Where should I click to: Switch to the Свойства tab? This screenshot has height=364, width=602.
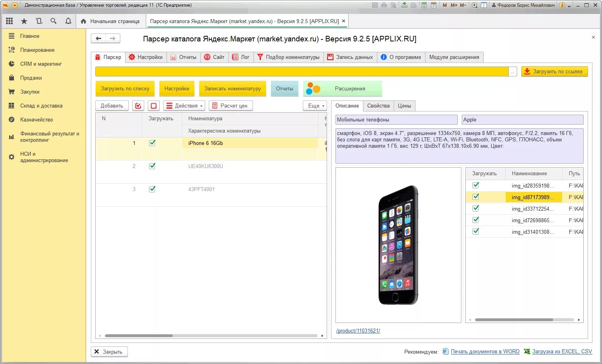(x=378, y=106)
